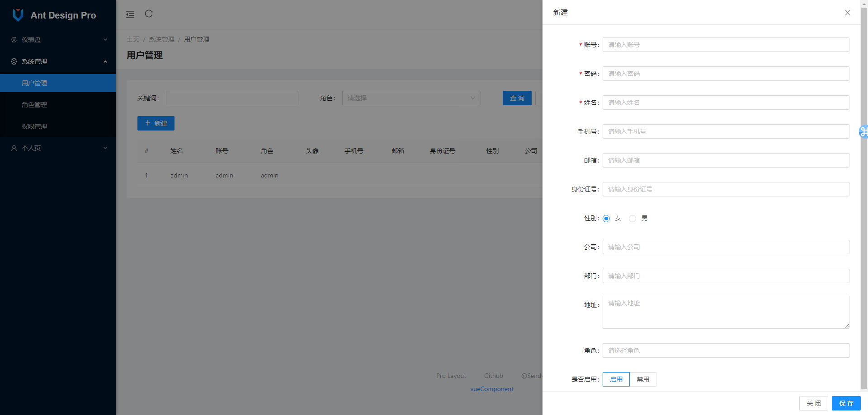This screenshot has height=415, width=868.
Task: Click the 个人页 user icon
Action: click(14, 148)
